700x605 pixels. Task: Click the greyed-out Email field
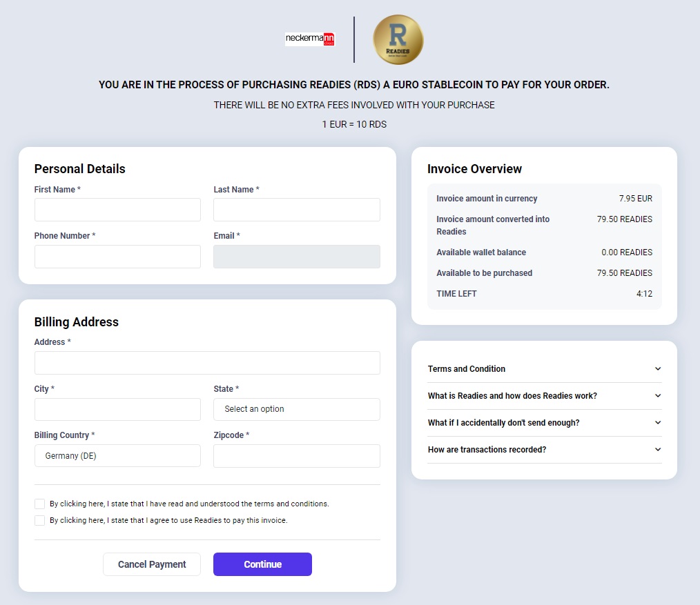click(x=296, y=257)
